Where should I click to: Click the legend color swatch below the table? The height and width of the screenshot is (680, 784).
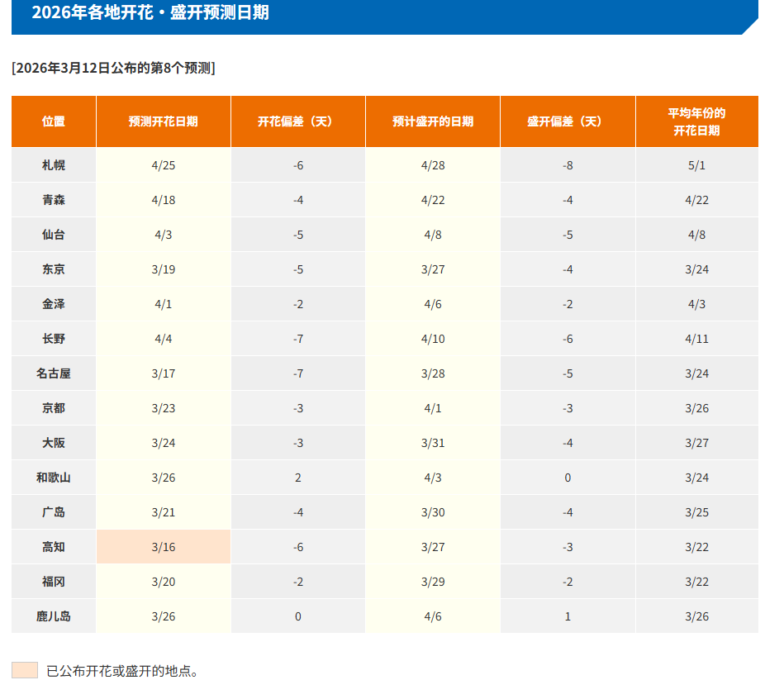(x=25, y=670)
